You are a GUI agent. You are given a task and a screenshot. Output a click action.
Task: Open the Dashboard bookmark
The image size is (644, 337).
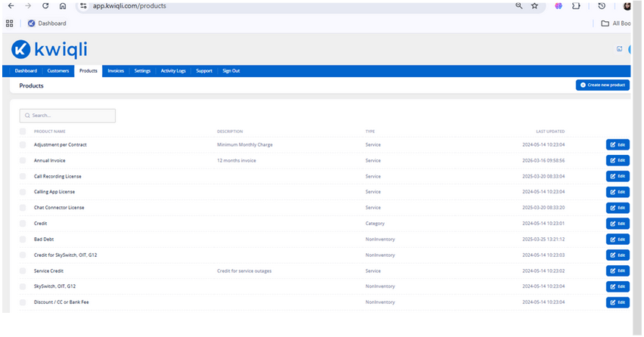click(x=47, y=23)
